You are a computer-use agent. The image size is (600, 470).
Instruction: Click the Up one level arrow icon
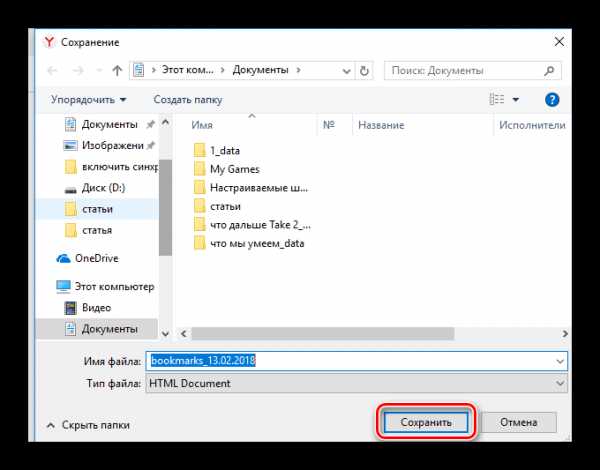(x=117, y=71)
